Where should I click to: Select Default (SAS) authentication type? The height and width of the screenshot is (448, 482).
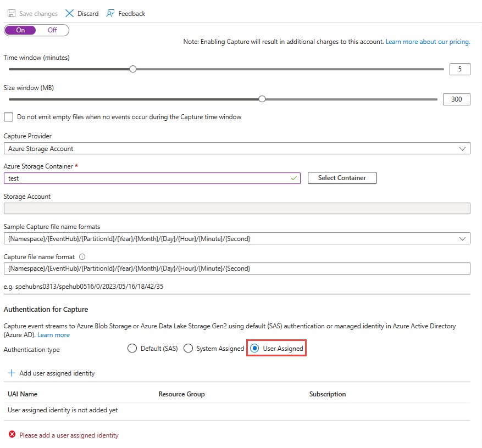132,349
